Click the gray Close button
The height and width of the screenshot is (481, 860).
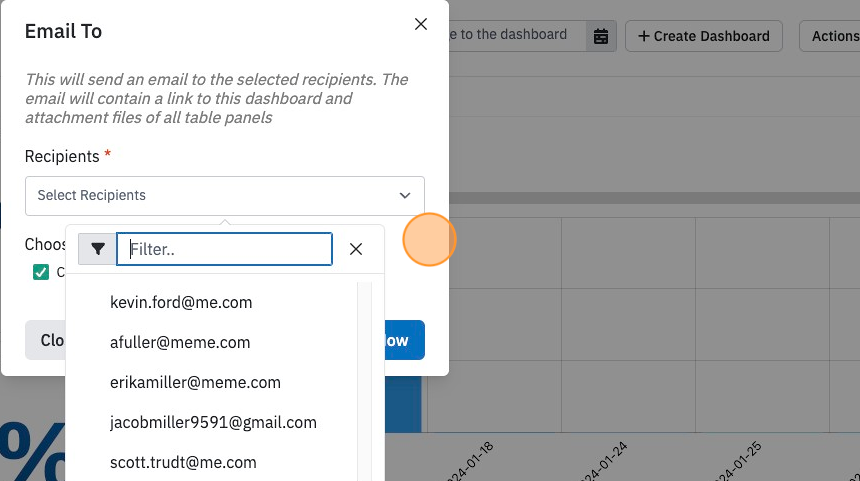(x=46, y=340)
